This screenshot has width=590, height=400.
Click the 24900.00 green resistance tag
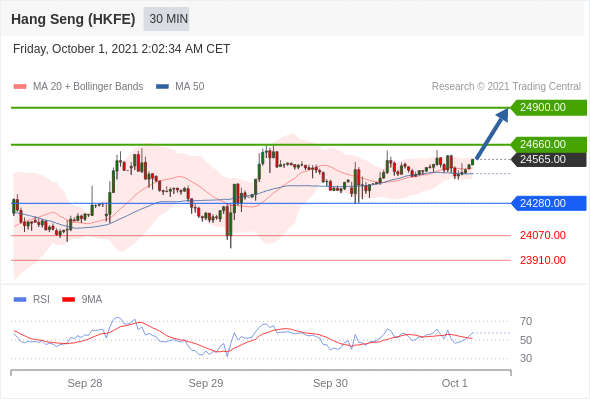pos(549,108)
